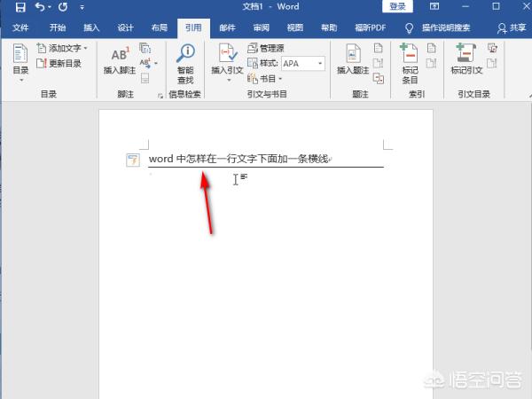Click update table of figures icon
This screenshot has width=532, height=399.
379,63
